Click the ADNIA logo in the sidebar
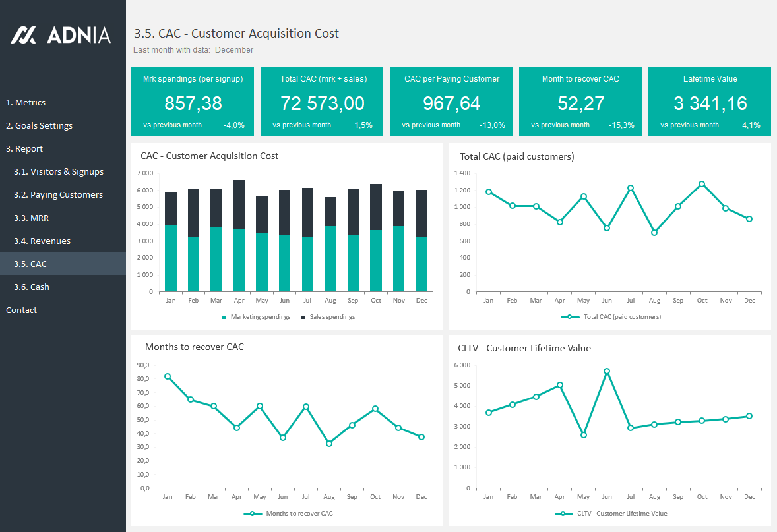The width and height of the screenshot is (777, 532). 61,35
